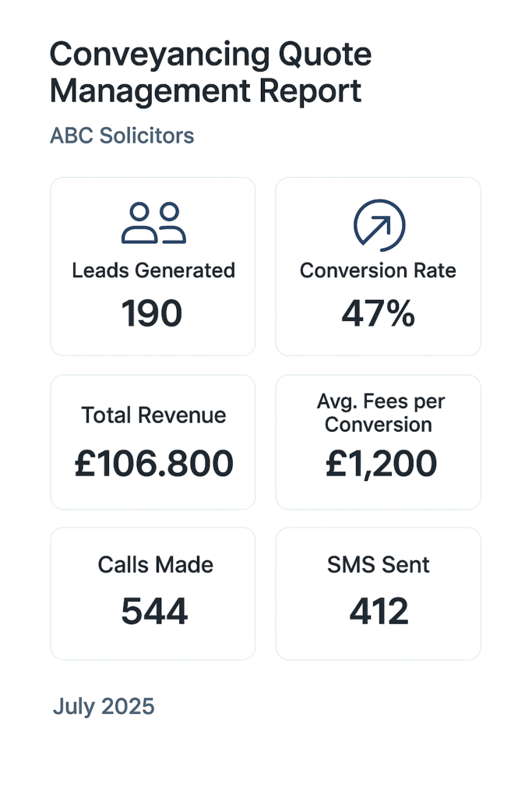Image resolution: width=532 pixels, height=798 pixels.
Task: Click the £1,200 average fees value
Action: (x=381, y=464)
